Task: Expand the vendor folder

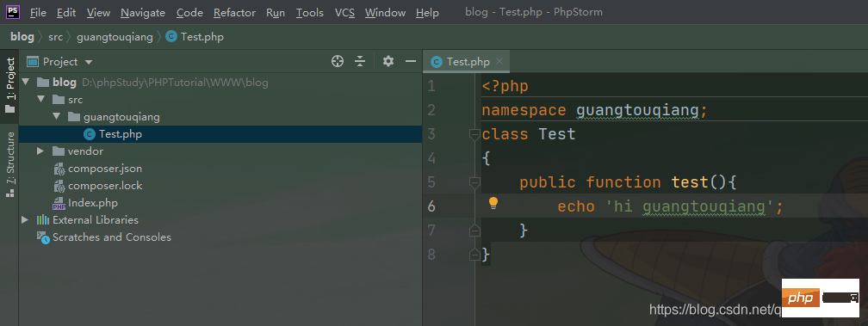Action: 40,151
